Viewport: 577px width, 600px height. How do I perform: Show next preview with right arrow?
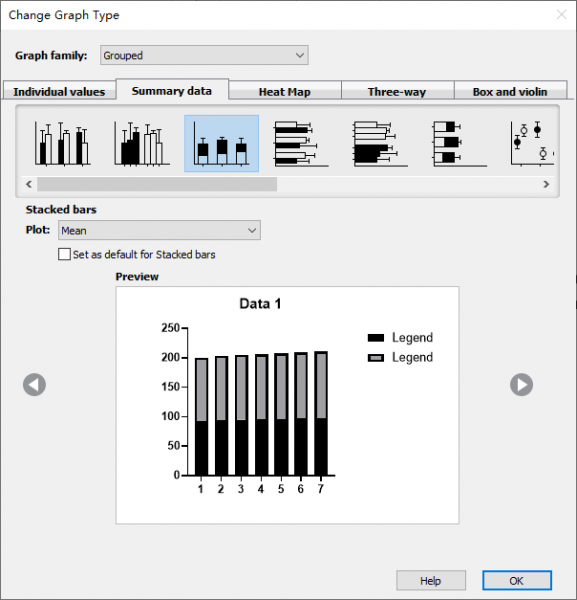coord(522,385)
